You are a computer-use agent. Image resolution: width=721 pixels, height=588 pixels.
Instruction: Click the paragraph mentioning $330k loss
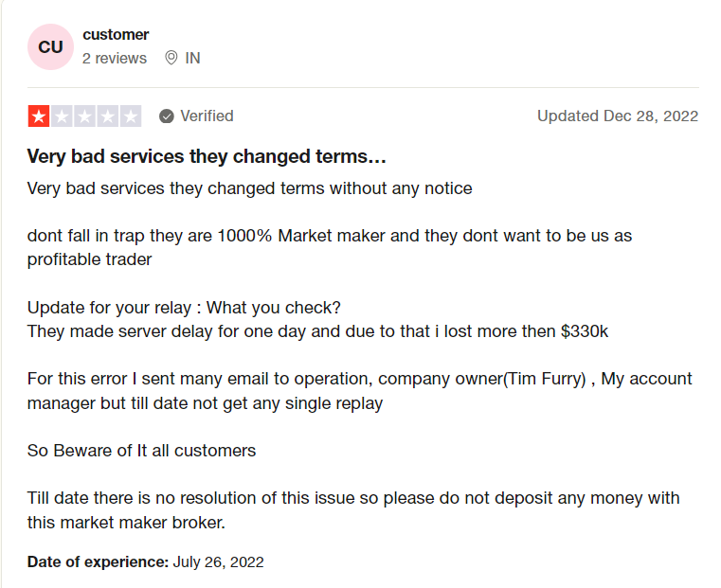pos(317,319)
